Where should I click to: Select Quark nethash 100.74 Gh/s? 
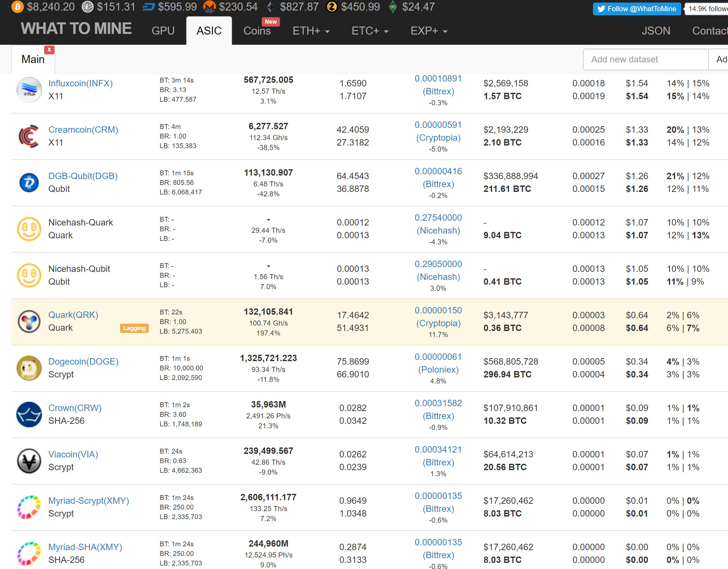click(268, 323)
